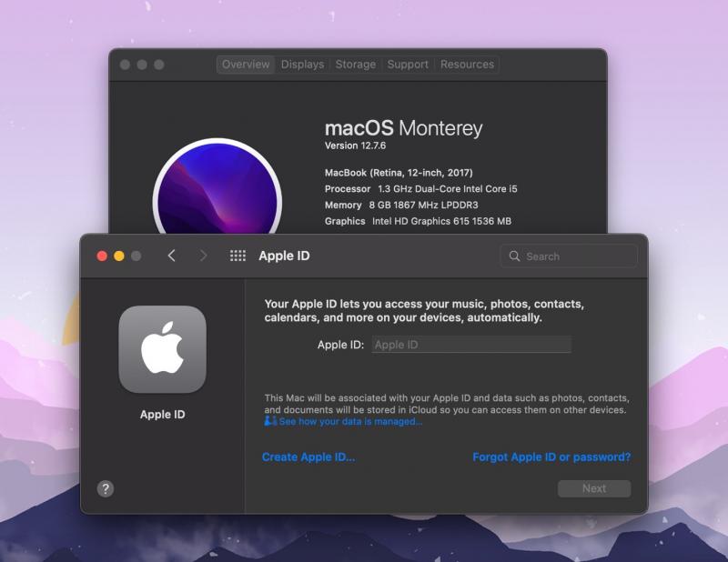Open the Resources tab
This screenshot has height=562, width=728.
pos(467,65)
